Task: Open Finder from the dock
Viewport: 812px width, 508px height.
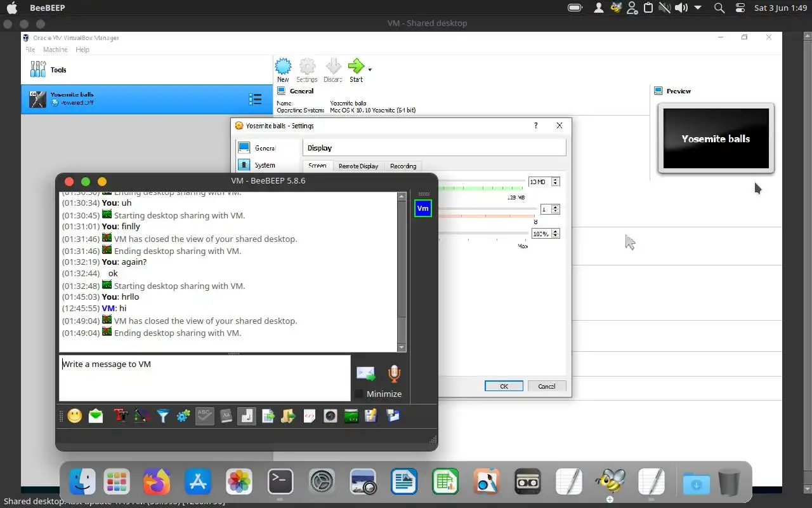Action: (x=82, y=482)
